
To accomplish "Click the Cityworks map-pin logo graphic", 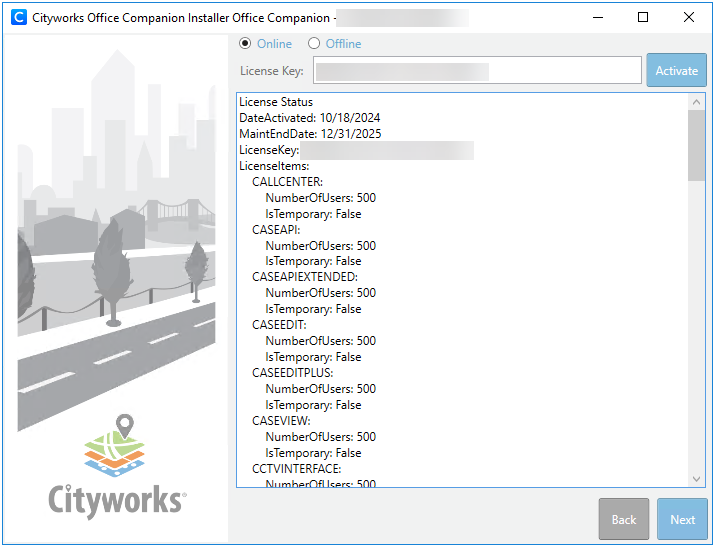I will tap(115, 445).
